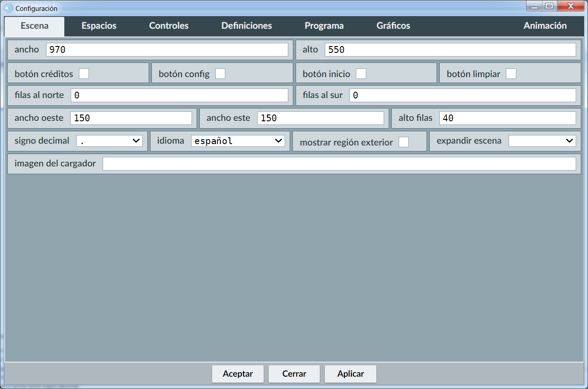The image size is (588, 389).
Task: Expand the idioma language dropdown
Action: tap(238, 141)
